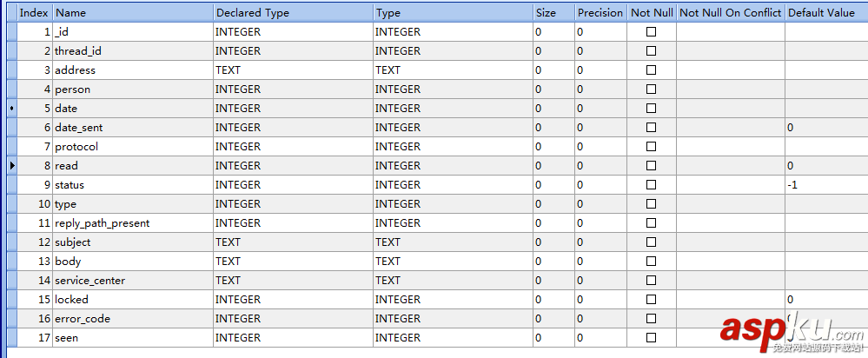868x358 pixels.
Task: Click the Not Null On Conflict header
Action: click(730, 13)
